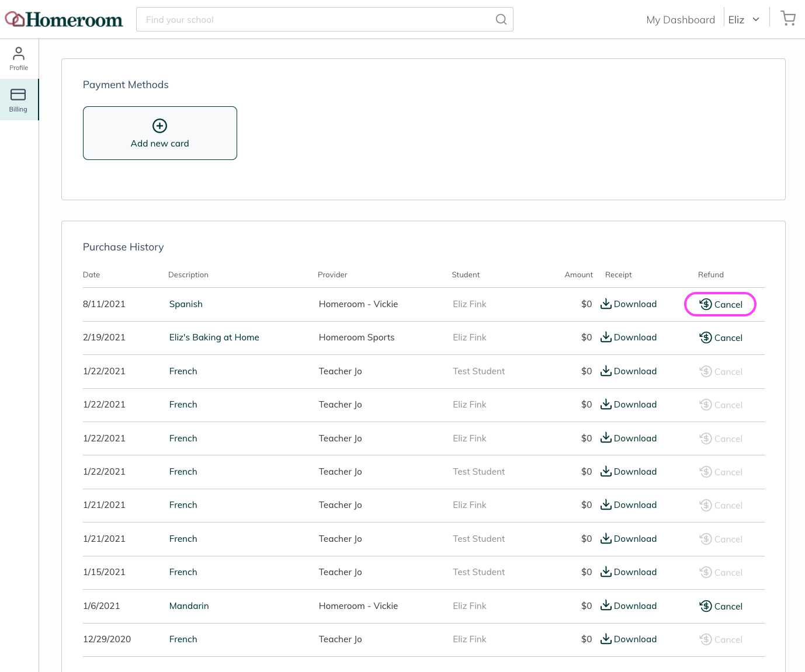Expand the Eliz account dropdown

coord(744,19)
